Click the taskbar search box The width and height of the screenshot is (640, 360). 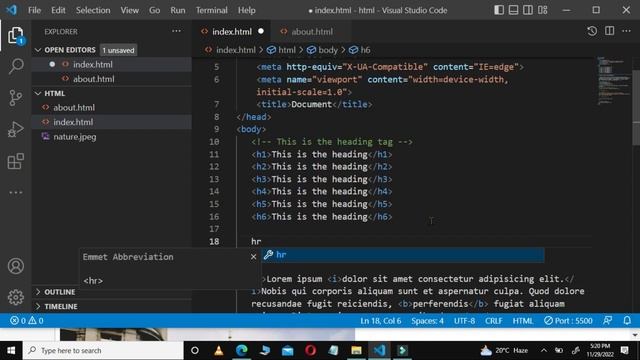click(x=103, y=350)
